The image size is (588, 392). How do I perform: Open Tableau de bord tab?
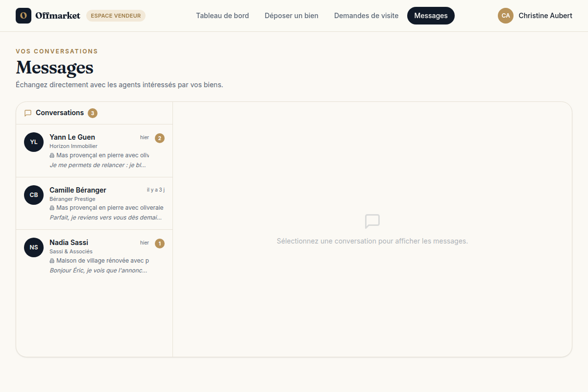pos(222,16)
